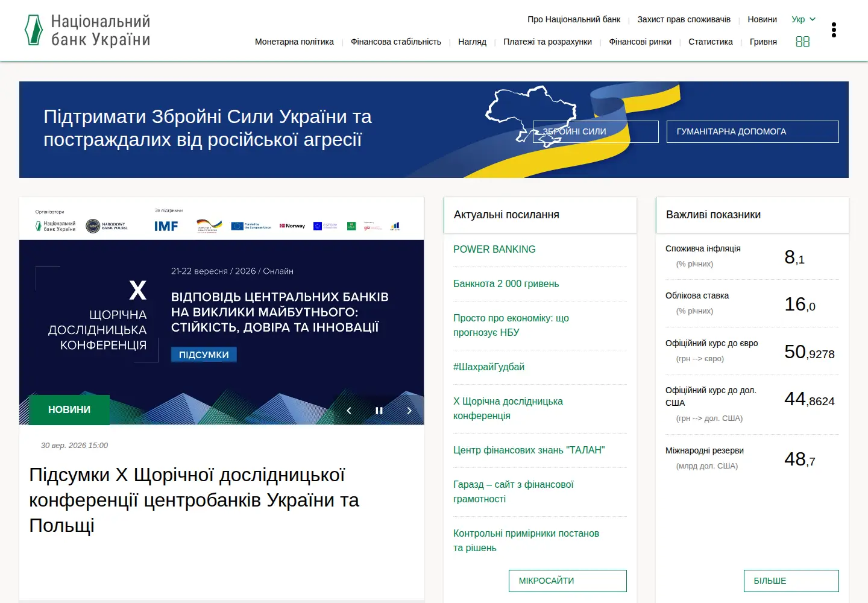Open the Фінансові ринки menu
The height and width of the screenshot is (603, 868).
(x=640, y=42)
